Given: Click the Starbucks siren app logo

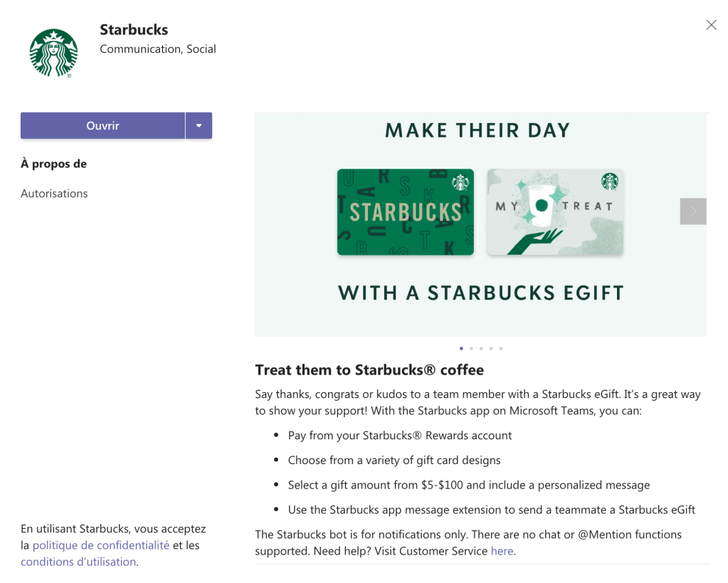Looking at the screenshot, I should tap(53, 53).
